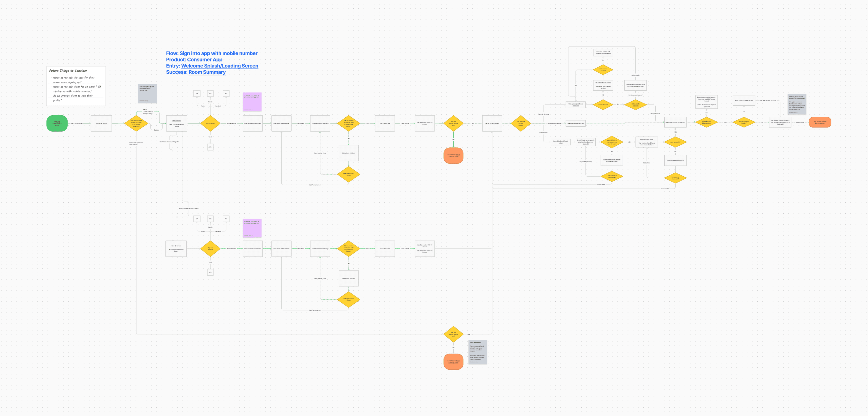
Task: Select 'user clicks number, calls customer service' box
Action: coord(603,53)
